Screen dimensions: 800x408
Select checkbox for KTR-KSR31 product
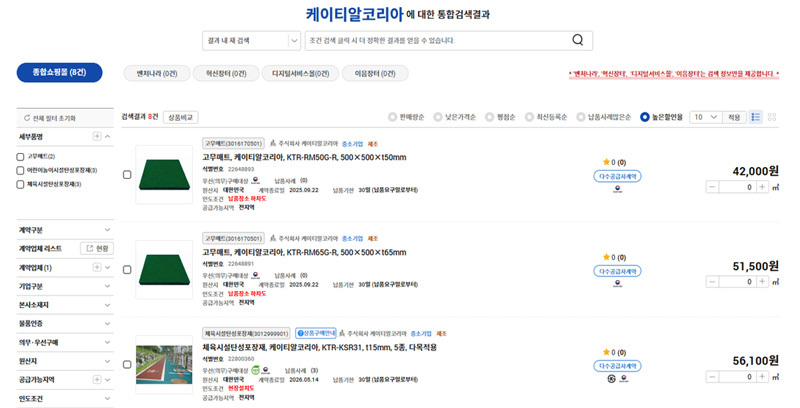click(127, 364)
